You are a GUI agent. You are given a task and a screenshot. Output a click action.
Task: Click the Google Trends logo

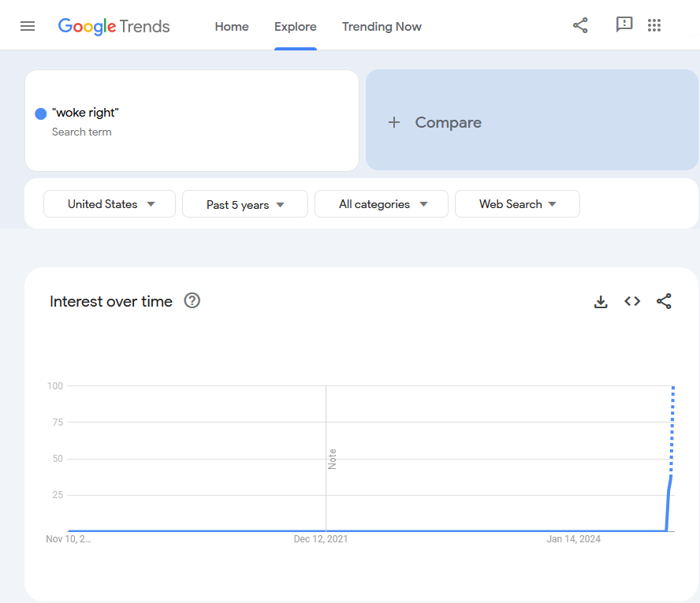click(114, 26)
